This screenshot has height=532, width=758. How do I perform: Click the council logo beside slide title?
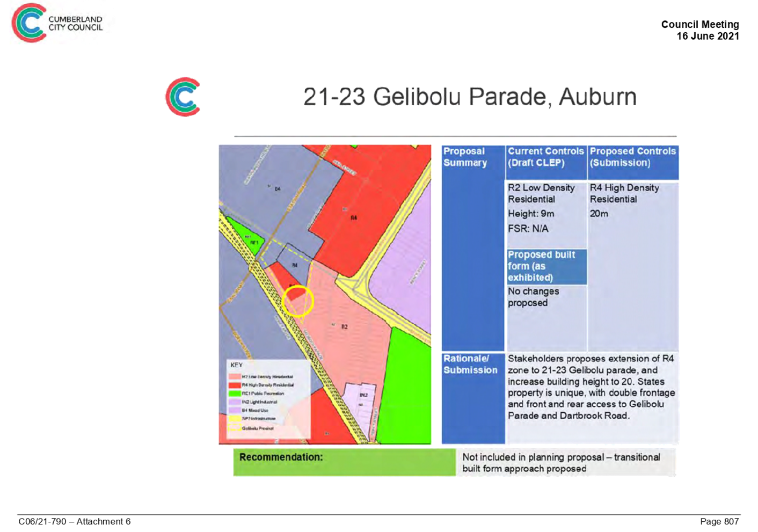coord(183,97)
